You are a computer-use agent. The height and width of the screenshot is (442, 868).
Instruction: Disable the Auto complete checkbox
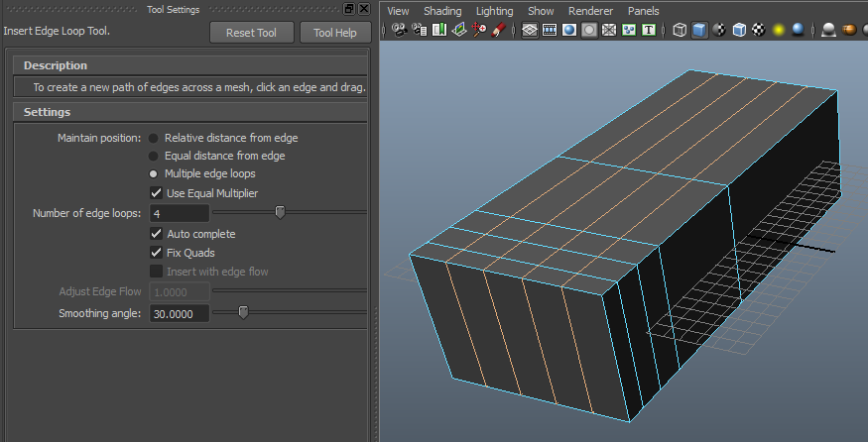pyautogui.click(x=156, y=234)
